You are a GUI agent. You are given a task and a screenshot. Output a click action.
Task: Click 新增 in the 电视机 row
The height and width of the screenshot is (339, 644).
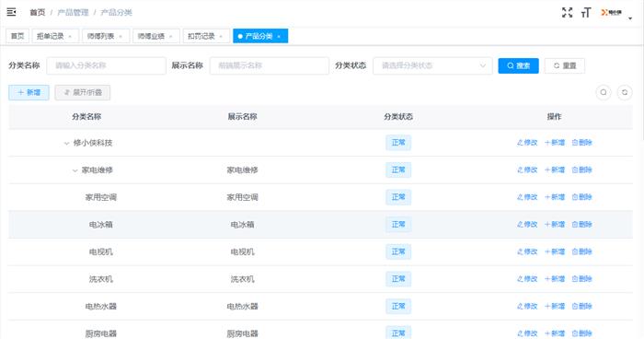(x=555, y=251)
